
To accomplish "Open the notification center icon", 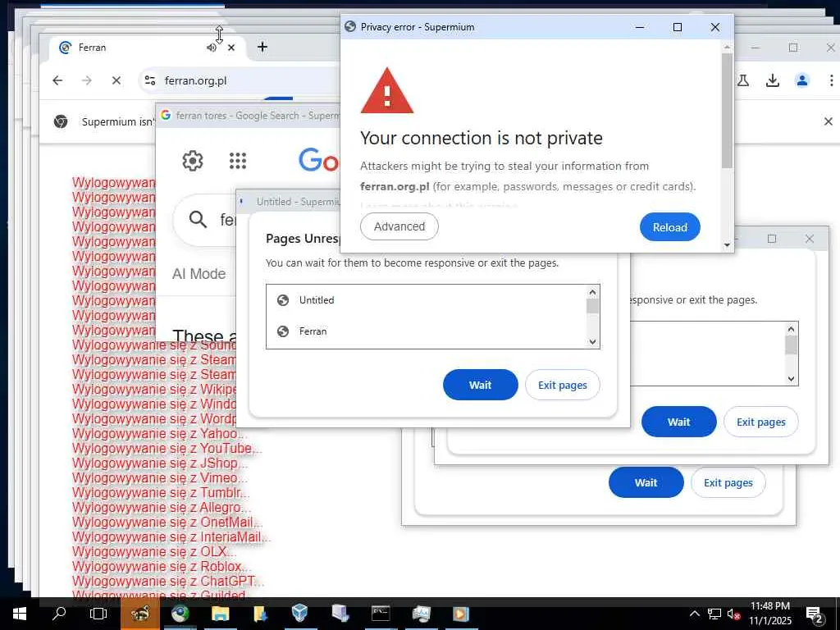I will (815, 614).
